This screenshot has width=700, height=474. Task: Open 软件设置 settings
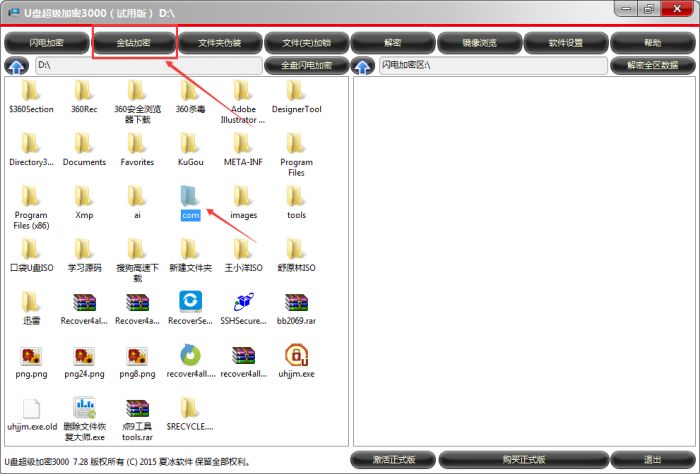pyautogui.click(x=566, y=43)
